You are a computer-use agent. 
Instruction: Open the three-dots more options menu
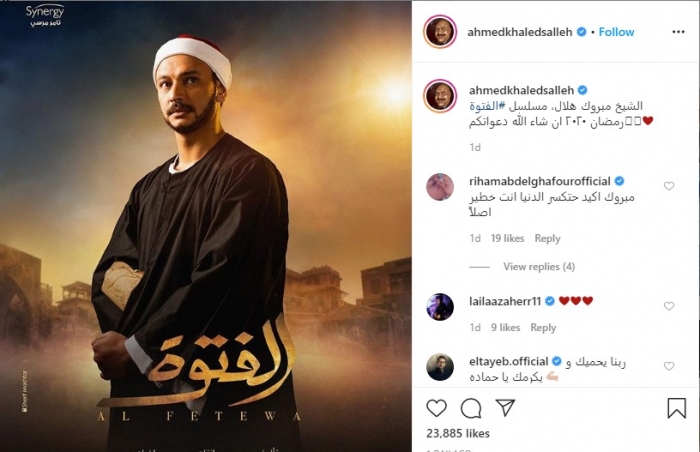tap(678, 32)
